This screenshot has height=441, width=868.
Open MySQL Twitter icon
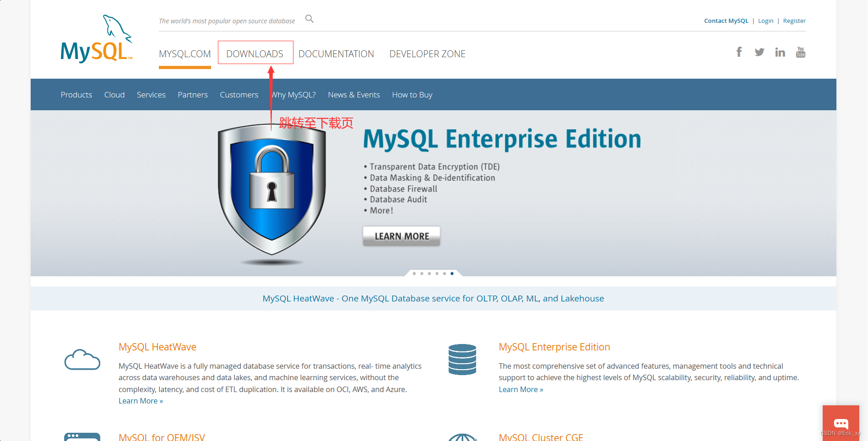point(759,52)
